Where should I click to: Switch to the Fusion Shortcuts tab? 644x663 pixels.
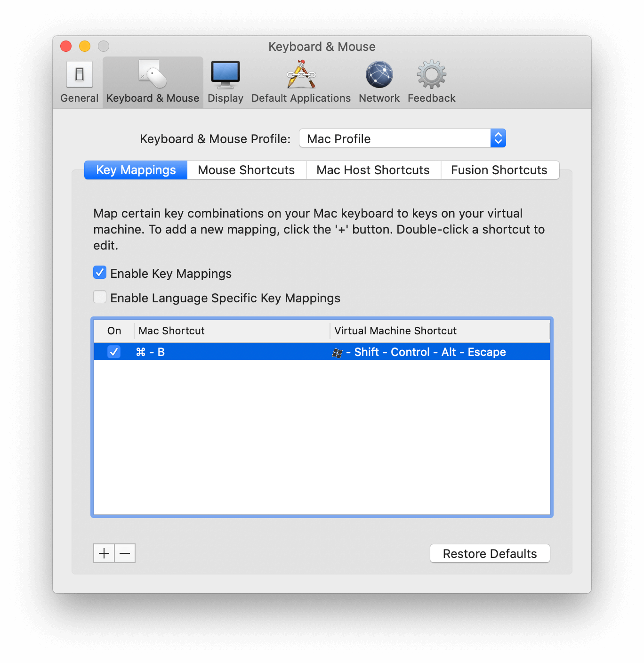click(x=499, y=170)
